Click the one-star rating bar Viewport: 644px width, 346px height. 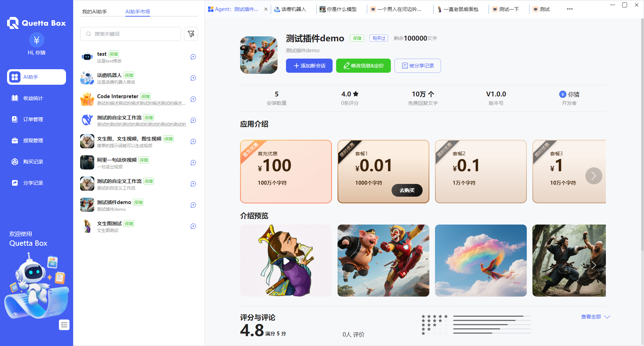492,333
